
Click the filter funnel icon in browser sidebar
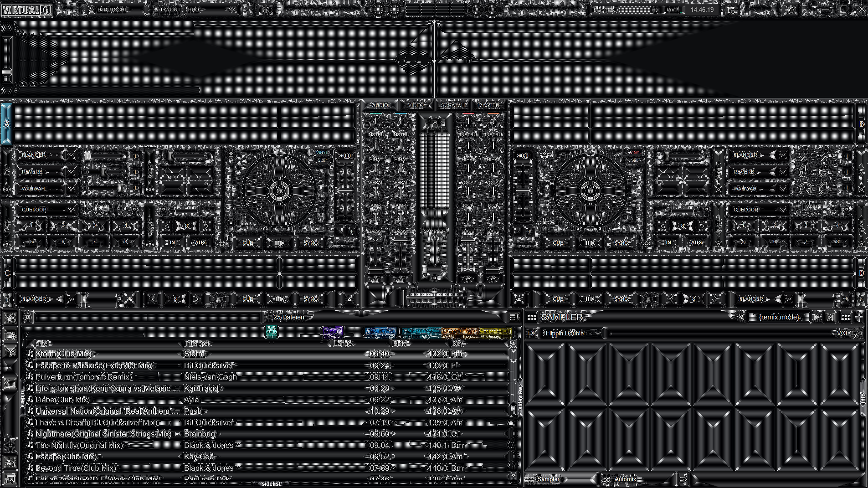10,352
